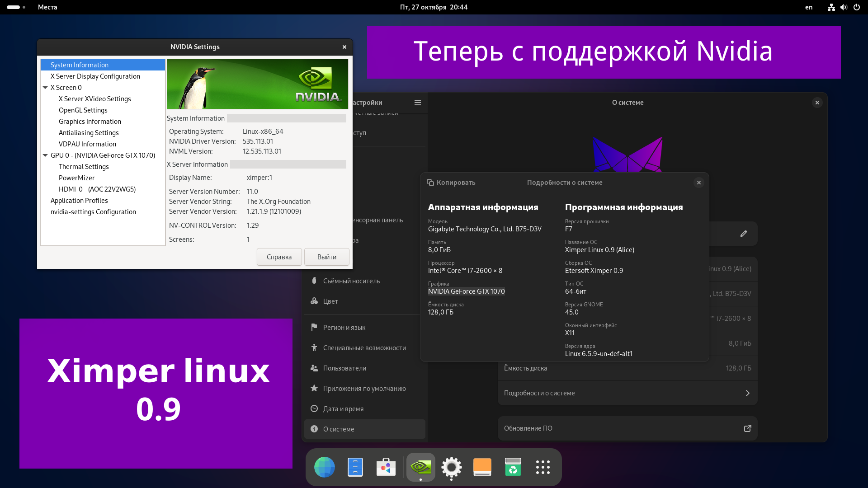
Task: Open the trash bin from the dock
Action: point(514,467)
